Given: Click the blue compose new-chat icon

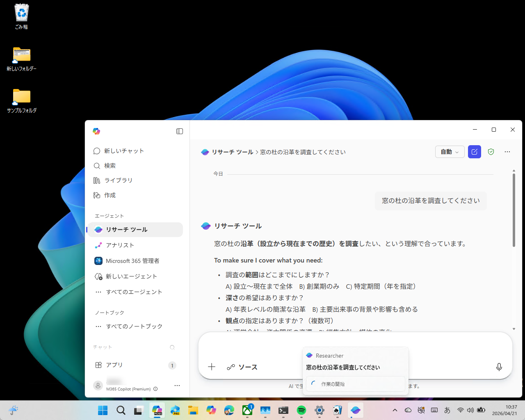Looking at the screenshot, I should (474, 151).
